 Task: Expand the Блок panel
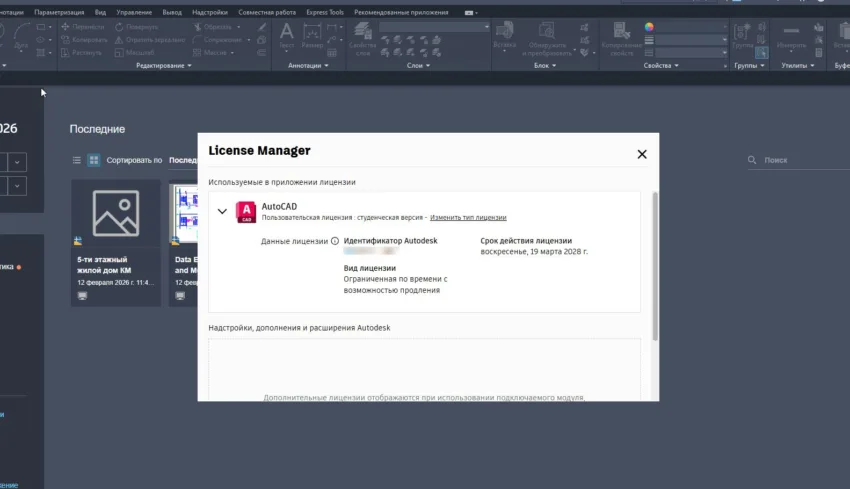tap(545, 66)
